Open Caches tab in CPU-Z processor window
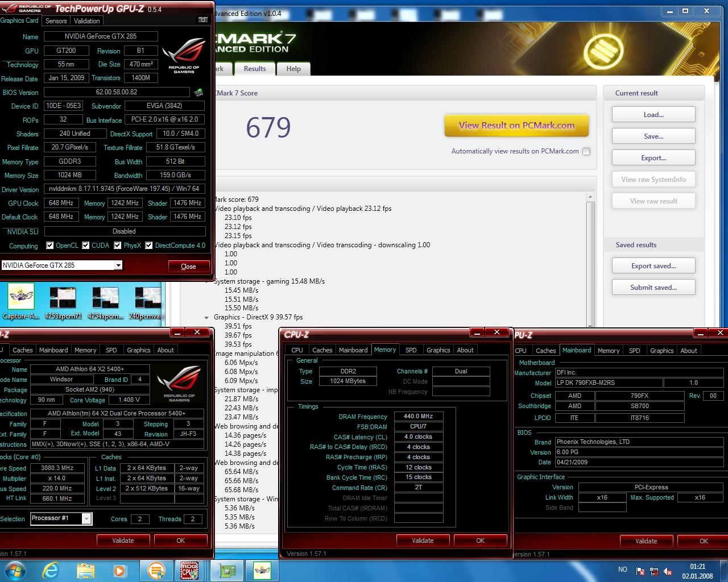728x582 pixels. coord(23,350)
